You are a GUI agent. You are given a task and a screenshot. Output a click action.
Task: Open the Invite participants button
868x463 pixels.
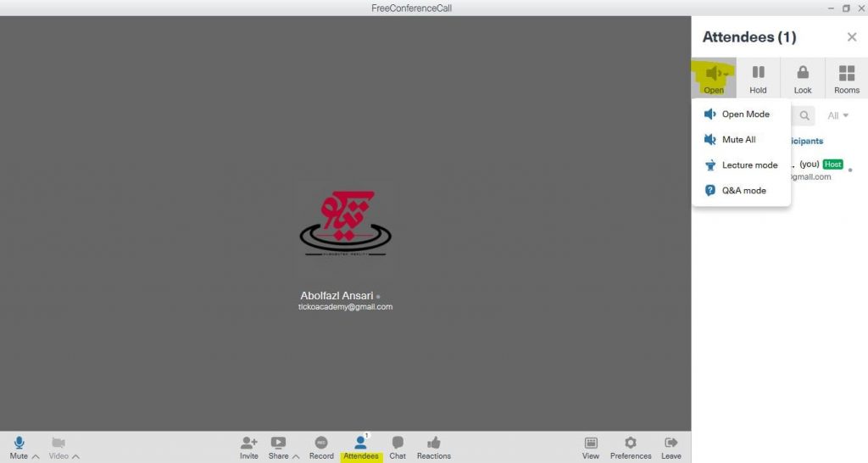249,448
